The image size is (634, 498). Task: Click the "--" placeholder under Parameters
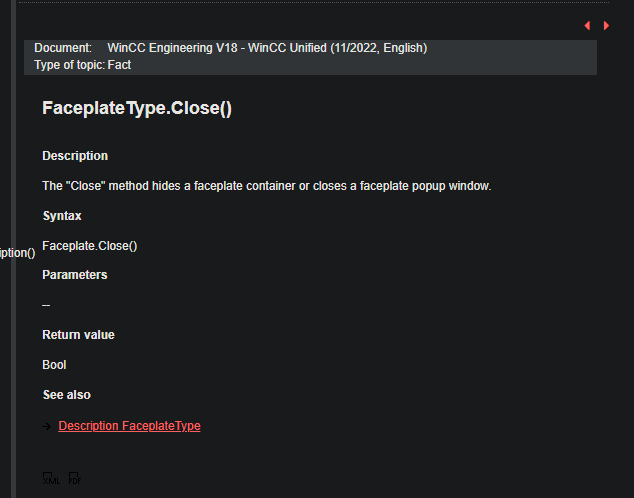tap(46, 305)
